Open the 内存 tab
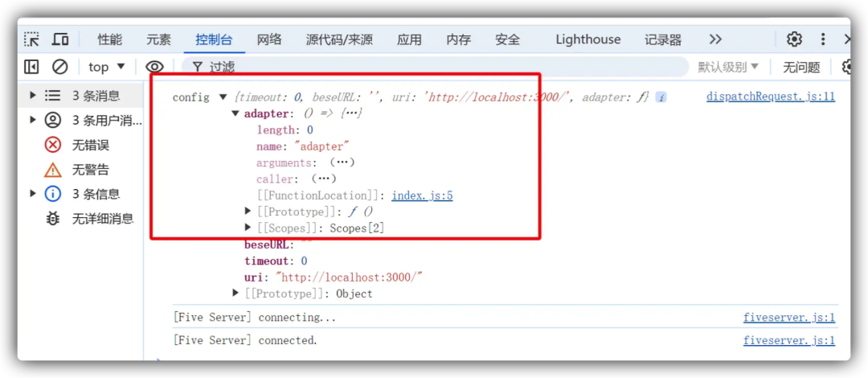 pos(458,39)
